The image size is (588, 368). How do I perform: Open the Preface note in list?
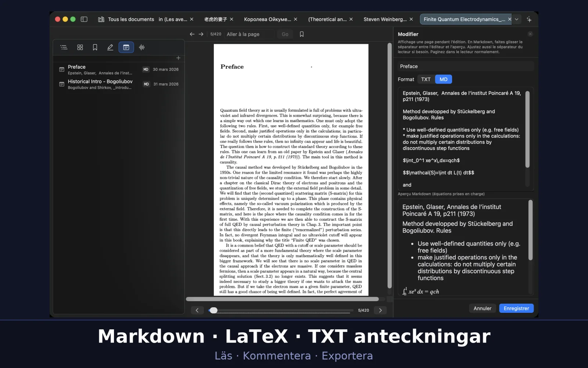(119, 70)
